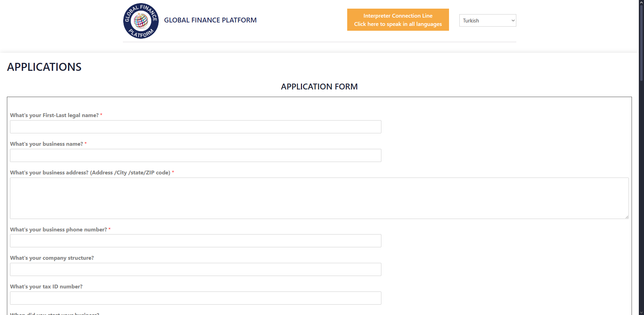
Task: Click the "What's your company structure?" label
Action: pyautogui.click(x=52, y=258)
